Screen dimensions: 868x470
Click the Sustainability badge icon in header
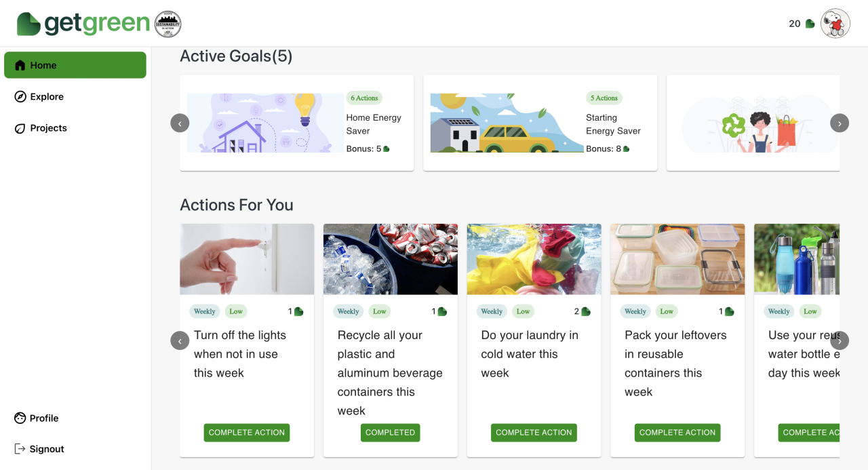pyautogui.click(x=167, y=24)
